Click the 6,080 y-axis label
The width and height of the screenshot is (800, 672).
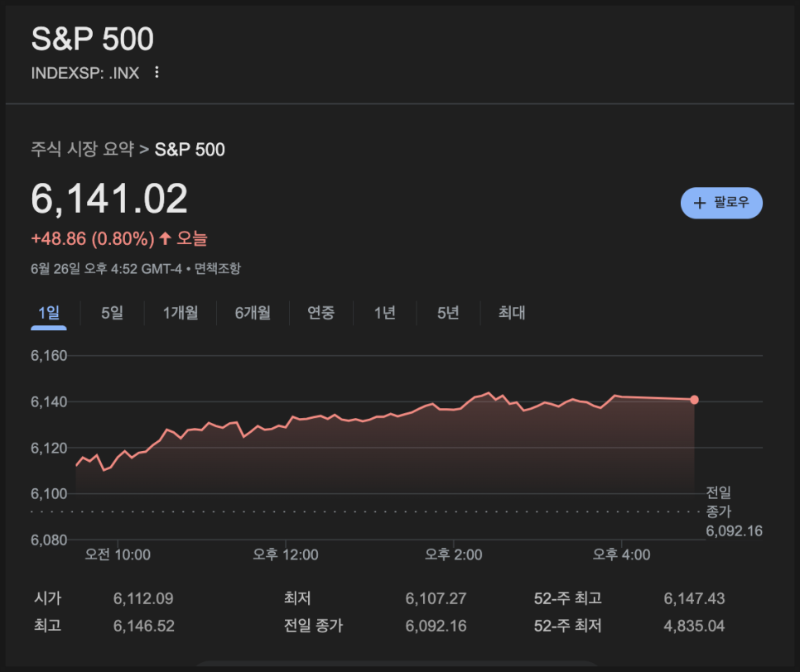49,540
